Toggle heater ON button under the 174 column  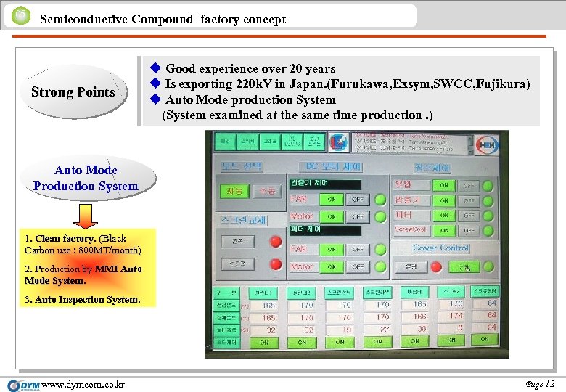click(x=451, y=340)
